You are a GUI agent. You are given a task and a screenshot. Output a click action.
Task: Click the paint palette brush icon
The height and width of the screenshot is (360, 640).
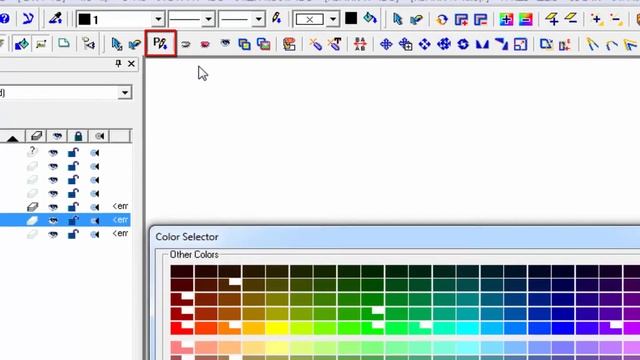click(289, 44)
